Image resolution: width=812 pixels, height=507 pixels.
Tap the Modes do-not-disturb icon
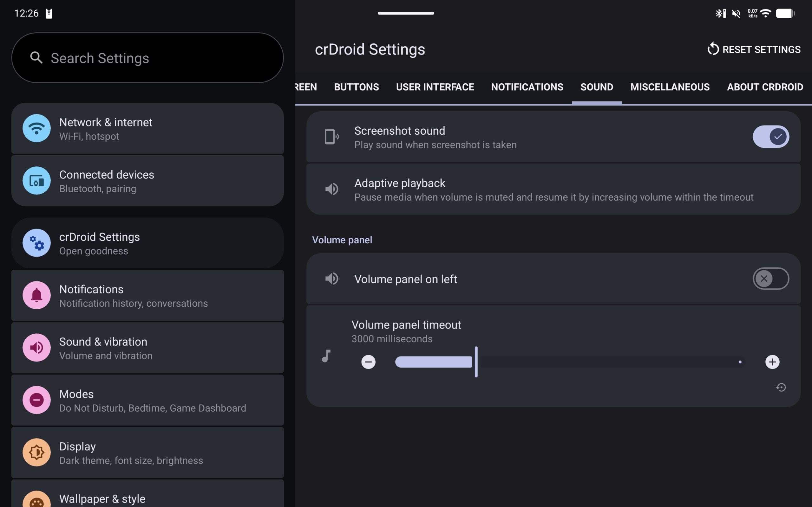(x=36, y=400)
